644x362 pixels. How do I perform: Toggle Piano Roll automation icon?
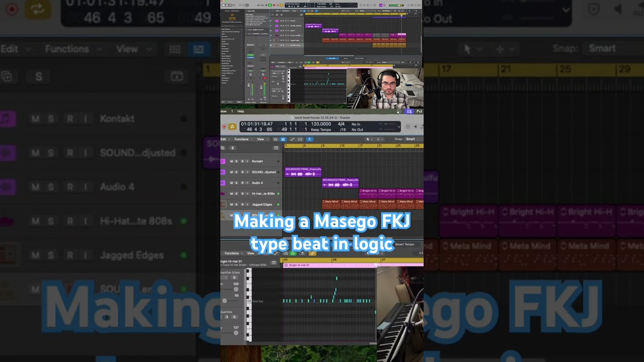(x=276, y=253)
